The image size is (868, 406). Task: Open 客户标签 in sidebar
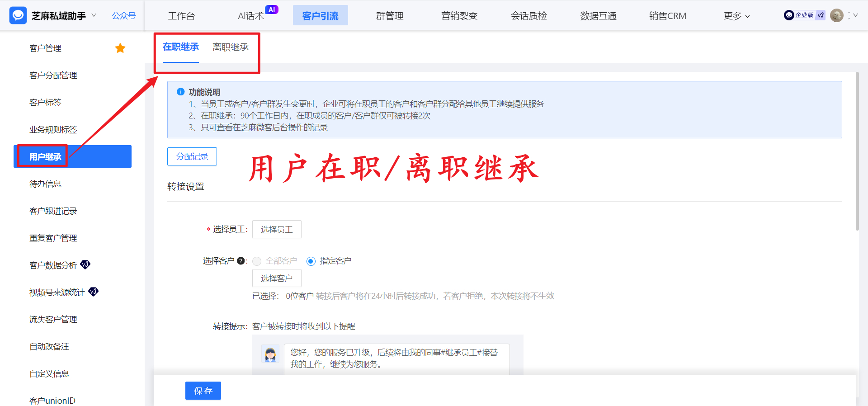[45, 102]
